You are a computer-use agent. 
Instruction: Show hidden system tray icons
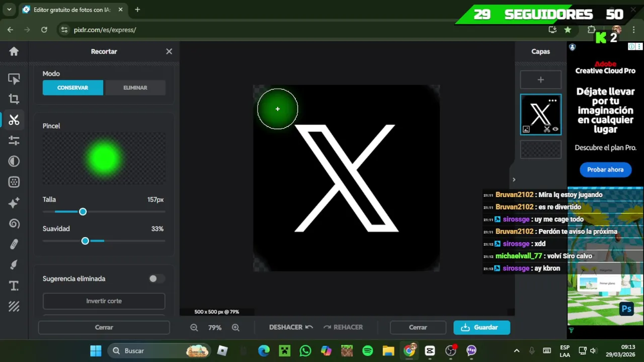click(x=516, y=350)
